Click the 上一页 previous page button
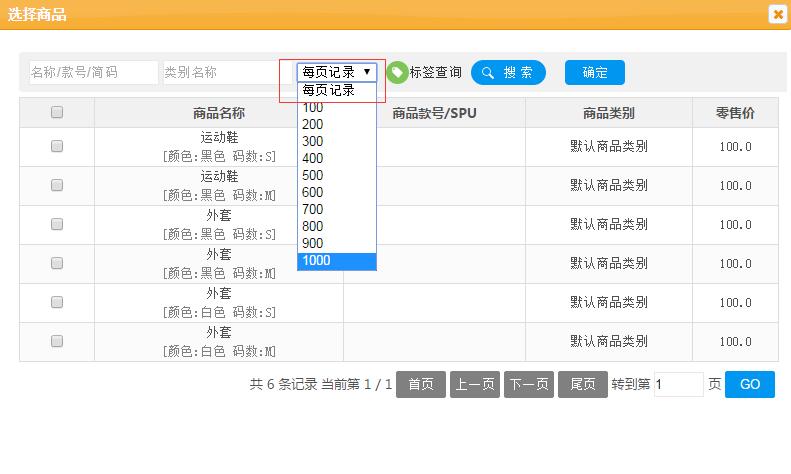The width and height of the screenshot is (791, 474). (475, 384)
